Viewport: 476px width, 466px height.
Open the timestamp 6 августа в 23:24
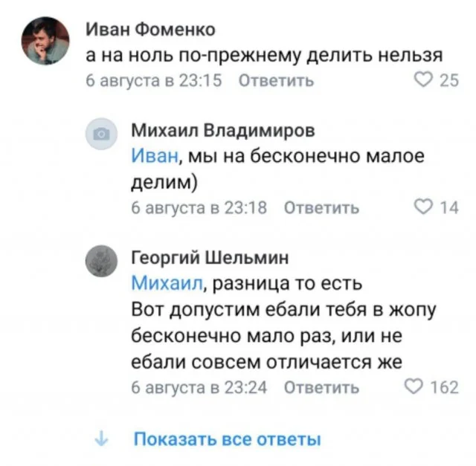point(199,387)
